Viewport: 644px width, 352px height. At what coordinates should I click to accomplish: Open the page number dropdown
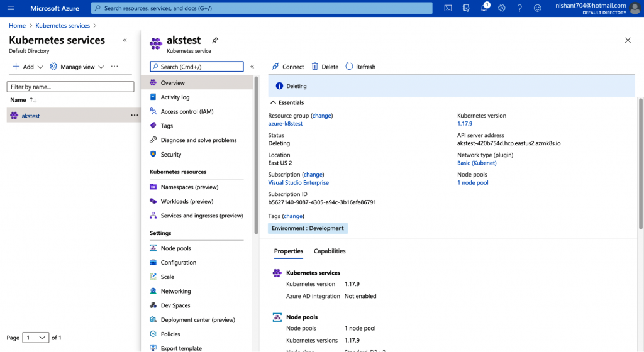(35, 338)
